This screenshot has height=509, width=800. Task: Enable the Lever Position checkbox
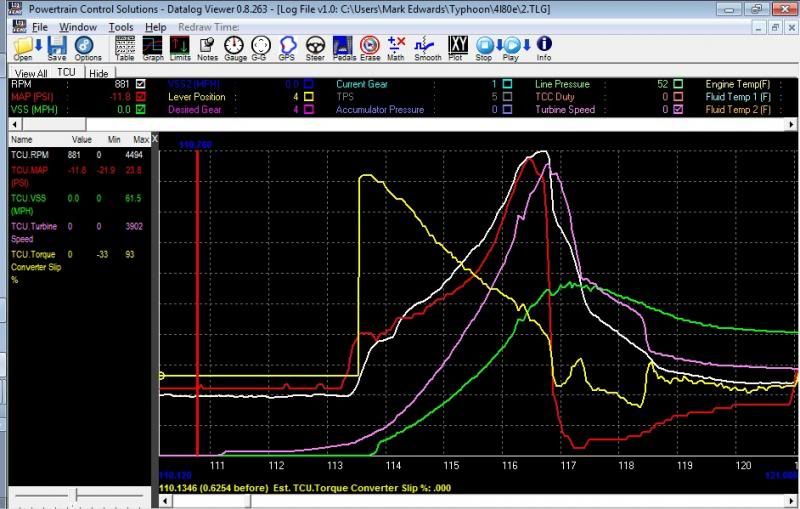pyautogui.click(x=309, y=96)
